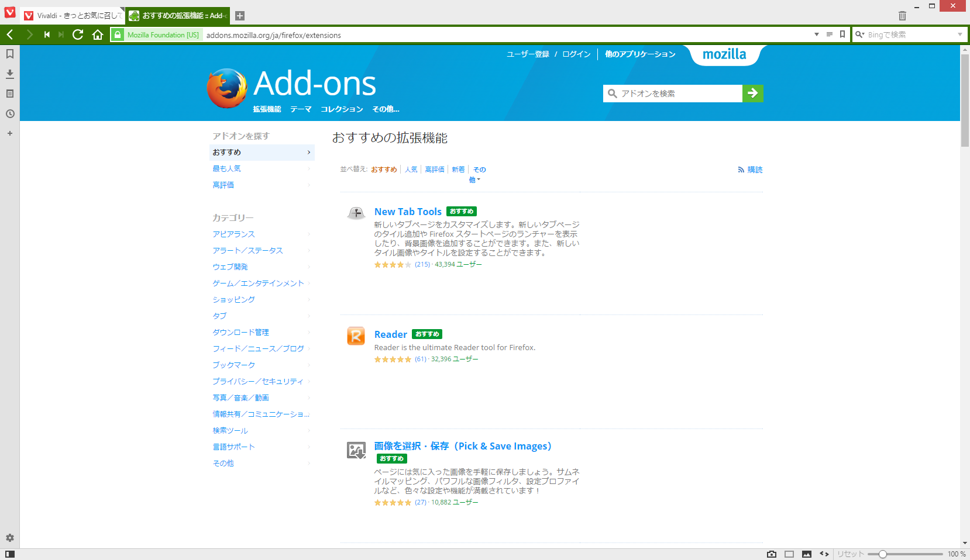Click the Vivaldi menu logo icon
Viewport: 970px width, 560px height.
point(10,12)
